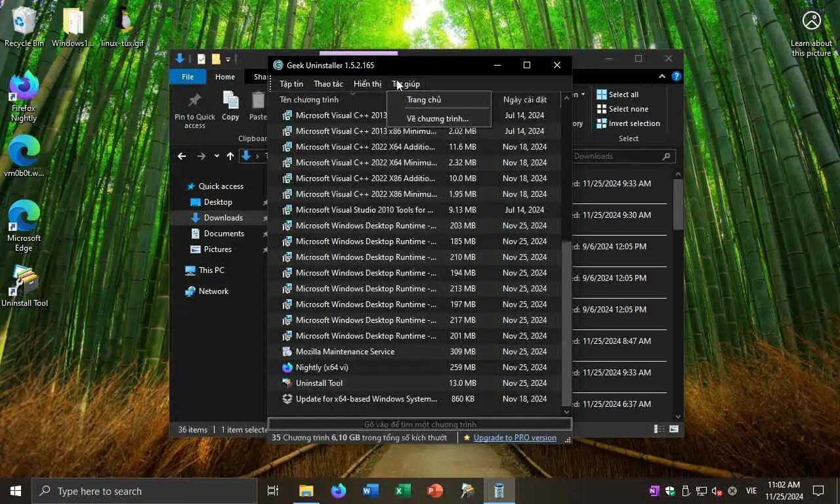Open File Explorer recent locations dropdown chevron
The width and height of the screenshot is (840, 504).
pos(216,156)
